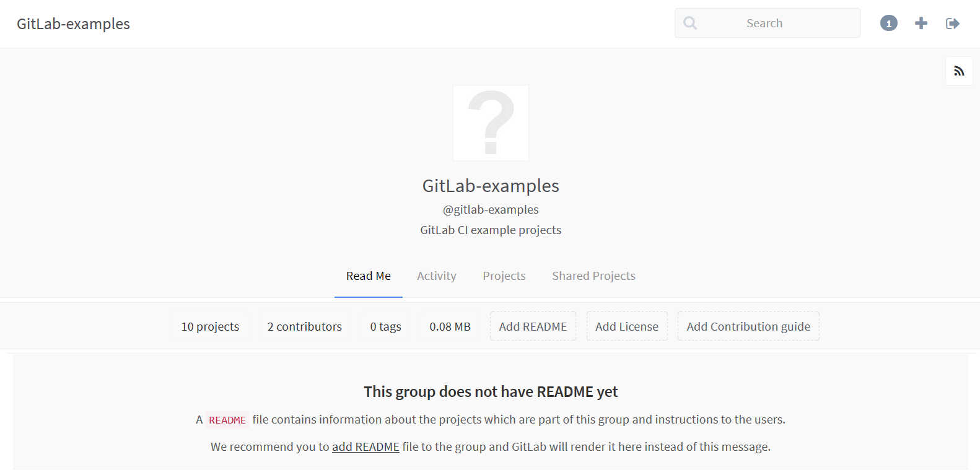The image size is (980, 470).
Task: Click the plus icon to create new project
Action: click(921, 24)
